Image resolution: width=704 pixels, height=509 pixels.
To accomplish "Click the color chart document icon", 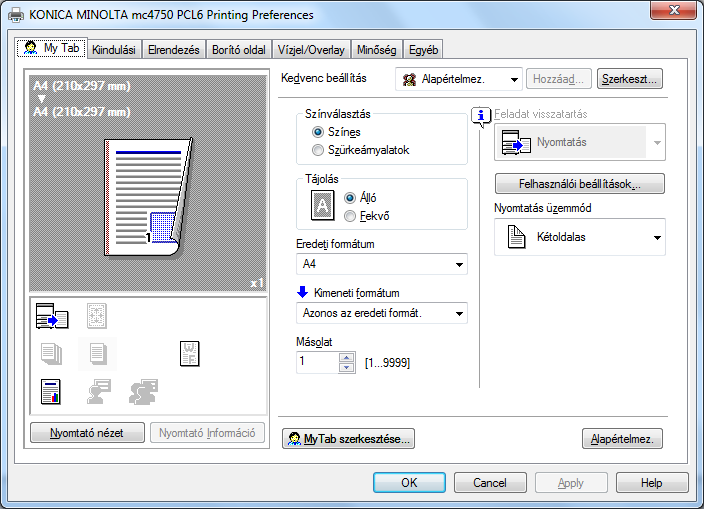I will click(51, 392).
